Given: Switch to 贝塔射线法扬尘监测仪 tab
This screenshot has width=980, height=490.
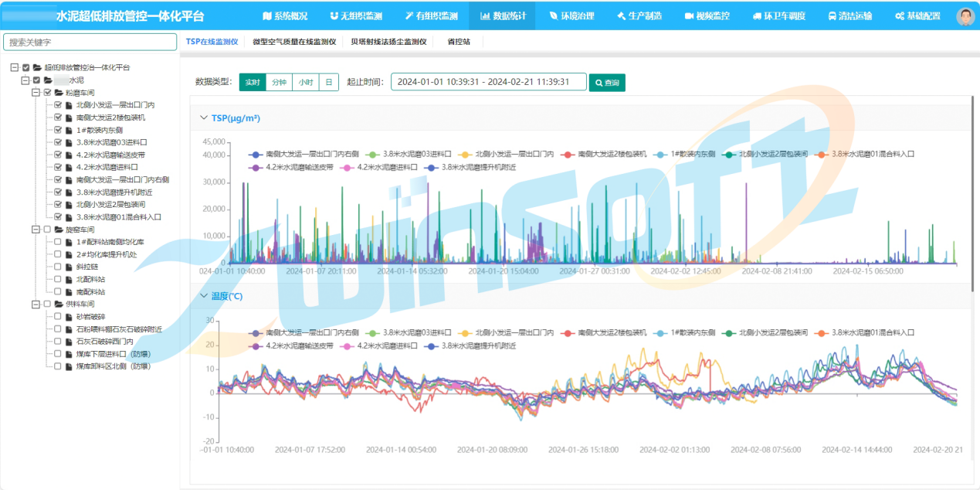Looking at the screenshot, I should click(388, 42).
